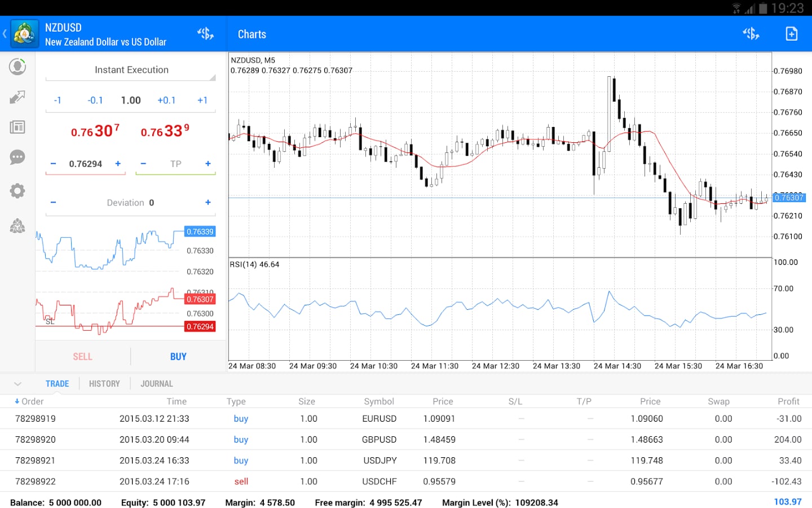Collapse the bottom trade panel chevron
This screenshot has width=812, height=508.
pos(17,384)
